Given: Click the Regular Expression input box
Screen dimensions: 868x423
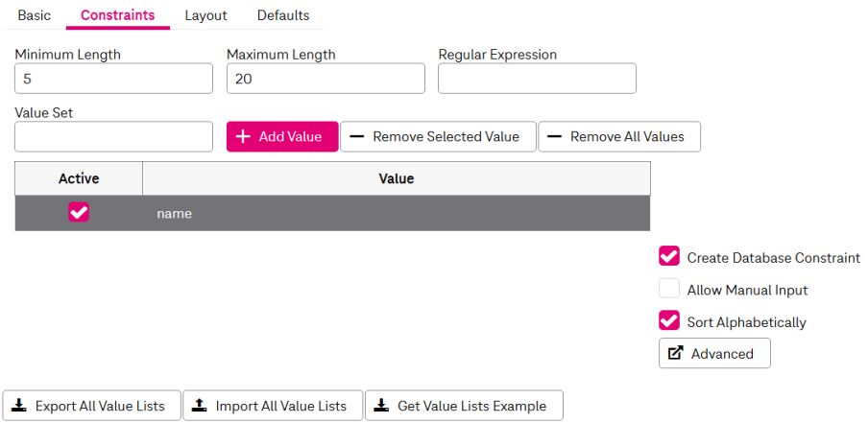Looking at the screenshot, I should [537, 79].
